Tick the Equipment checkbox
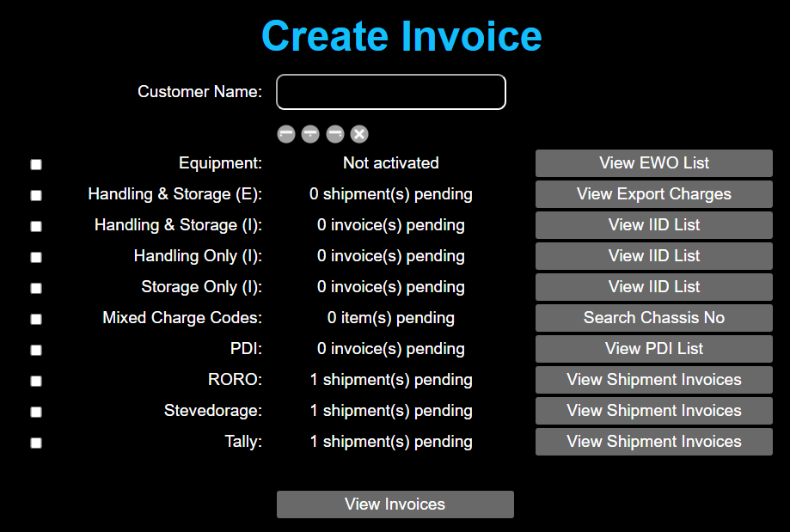The image size is (790, 532). click(36, 164)
